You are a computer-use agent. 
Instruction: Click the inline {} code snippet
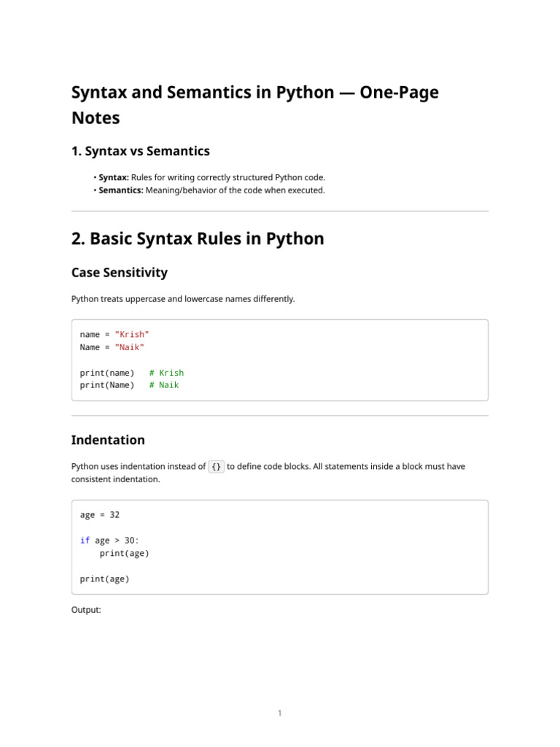tap(216, 466)
